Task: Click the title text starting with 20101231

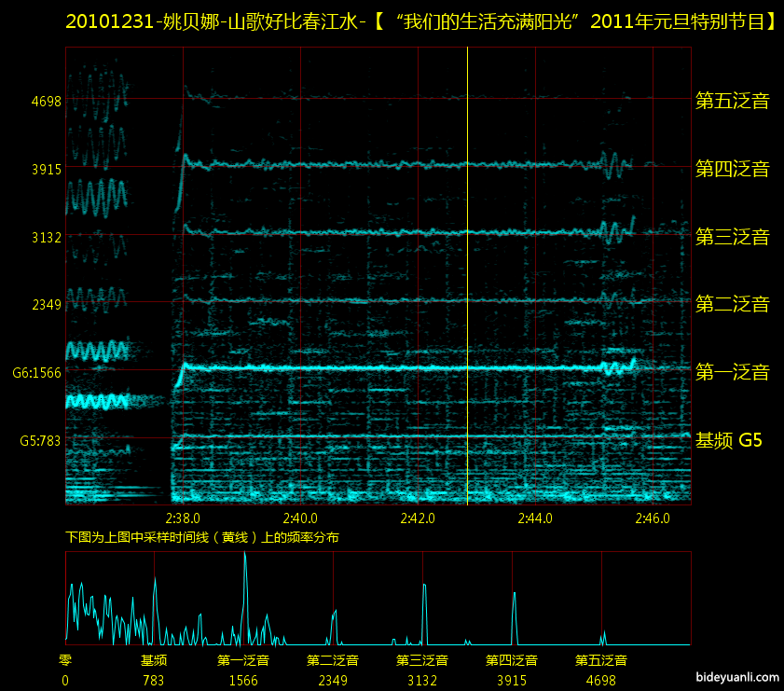Action: coord(421,22)
